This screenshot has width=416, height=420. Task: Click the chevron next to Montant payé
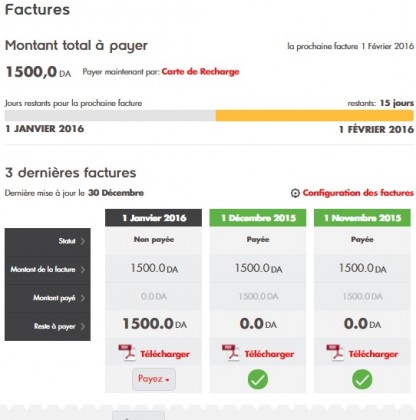click(x=82, y=298)
